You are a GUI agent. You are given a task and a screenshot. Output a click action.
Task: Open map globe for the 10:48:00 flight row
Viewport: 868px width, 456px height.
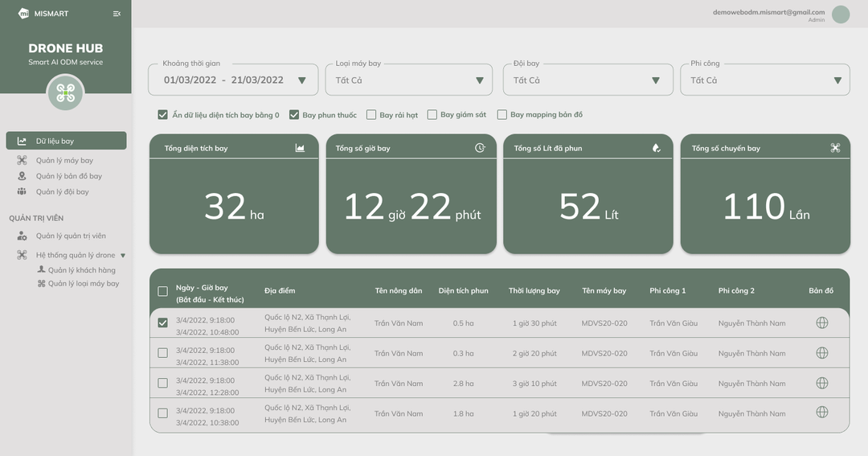click(x=822, y=322)
